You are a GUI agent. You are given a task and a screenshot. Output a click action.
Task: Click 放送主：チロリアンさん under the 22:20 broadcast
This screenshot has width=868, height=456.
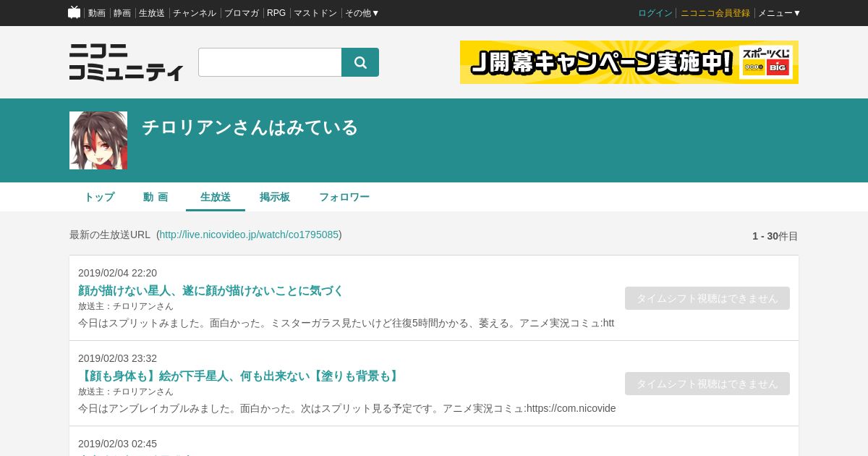click(126, 306)
